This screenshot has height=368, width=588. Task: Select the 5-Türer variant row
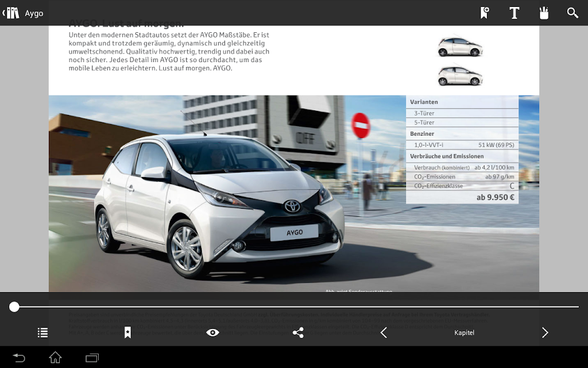click(x=462, y=122)
